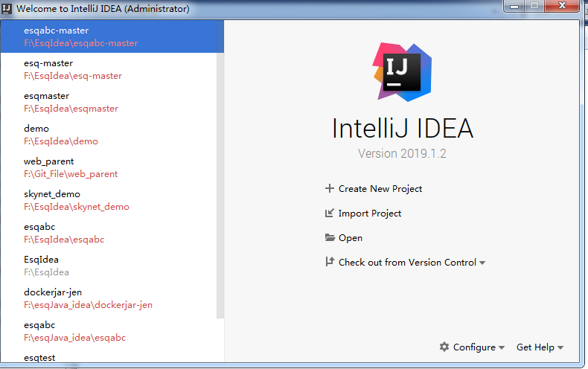Open the Configure dropdown arrow
588x369 pixels.
(x=502, y=347)
